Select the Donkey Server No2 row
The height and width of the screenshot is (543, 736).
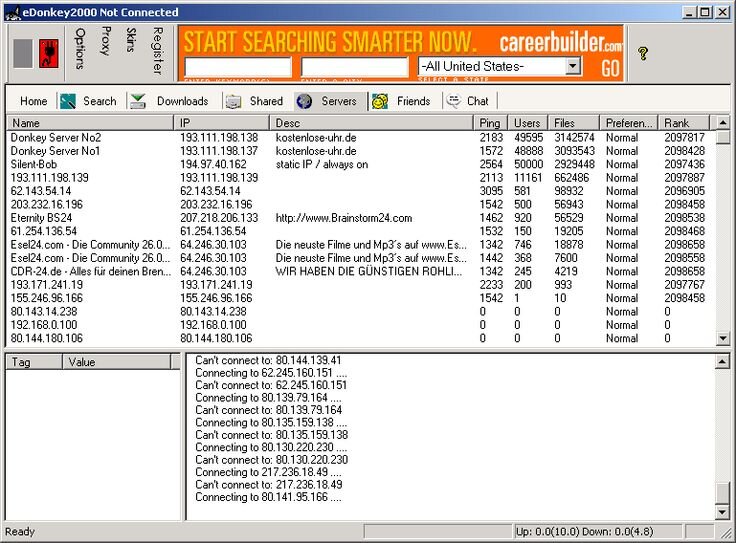[360, 138]
